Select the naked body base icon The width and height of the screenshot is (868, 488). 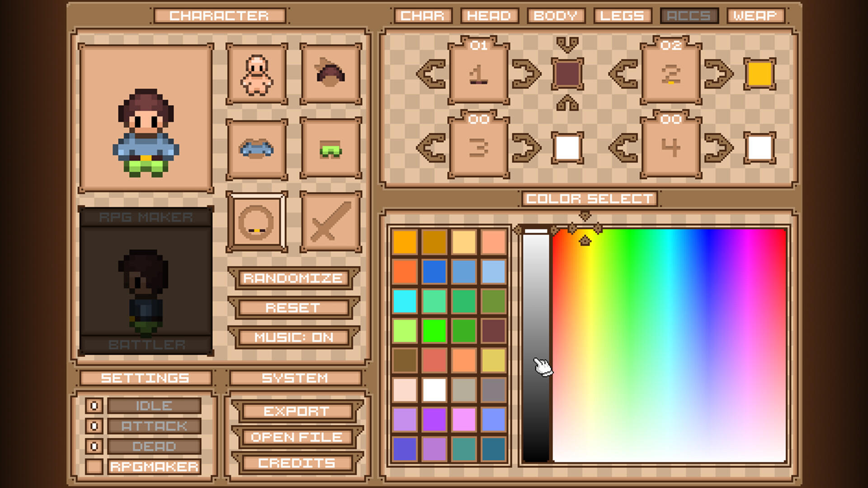[x=256, y=75]
